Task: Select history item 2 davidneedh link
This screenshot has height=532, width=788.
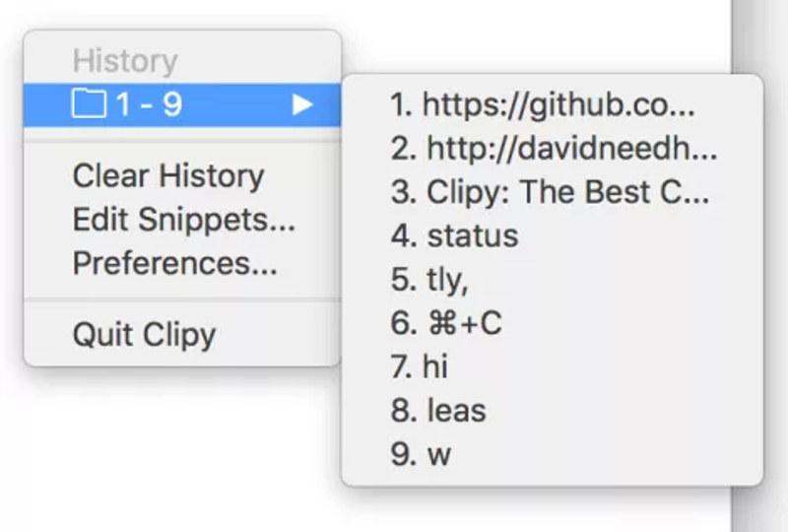Action: coord(553,149)
